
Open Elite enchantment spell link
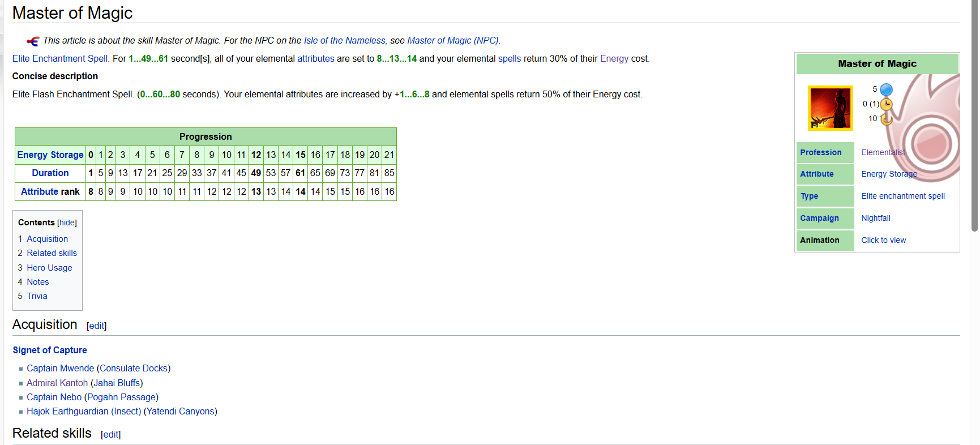pyautogui.click(x=903, y=196)
